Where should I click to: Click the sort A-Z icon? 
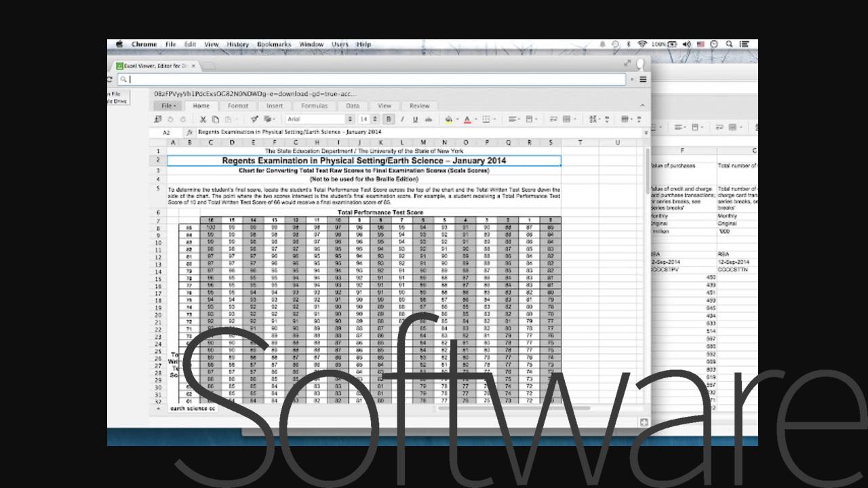click(x=593, y=119)
